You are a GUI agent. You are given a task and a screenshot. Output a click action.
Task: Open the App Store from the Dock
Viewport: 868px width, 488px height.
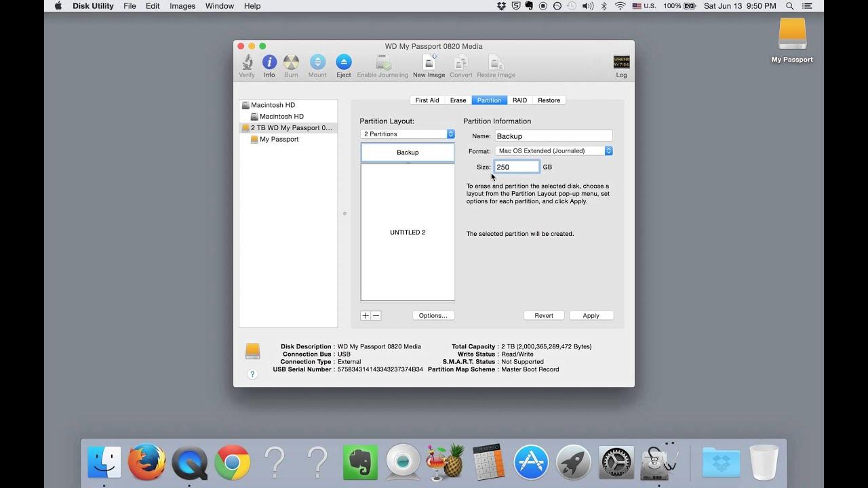tap(530, 463)
